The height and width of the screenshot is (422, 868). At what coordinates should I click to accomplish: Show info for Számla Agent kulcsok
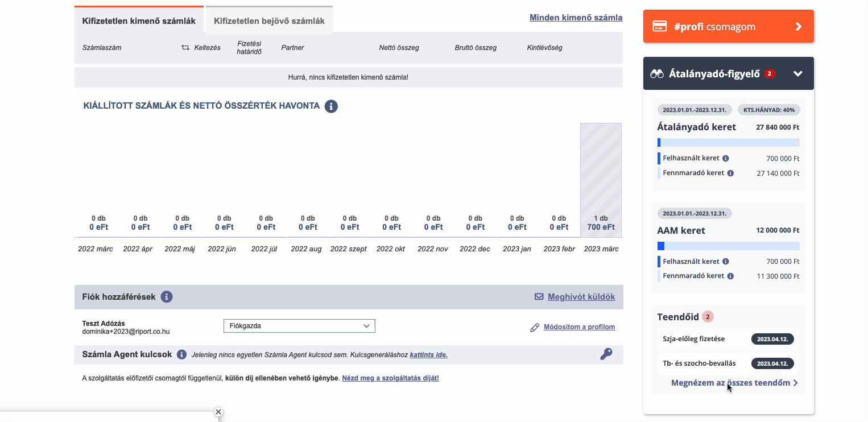pos(181,355)
